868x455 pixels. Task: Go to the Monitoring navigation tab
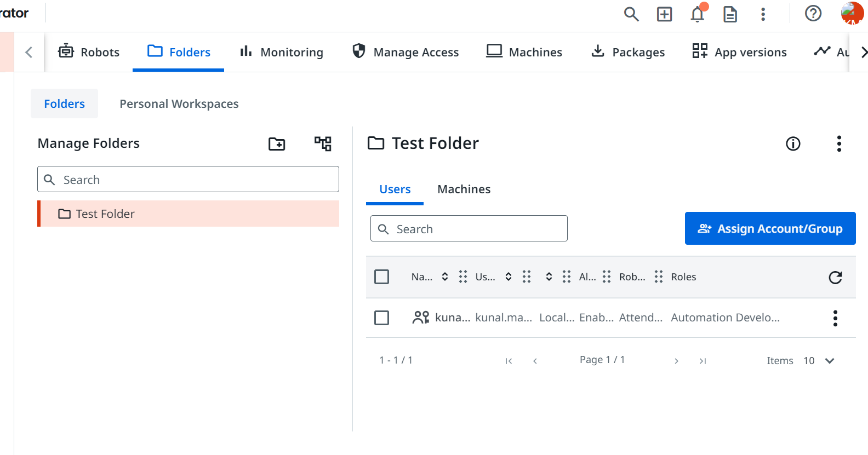pyautogui.click(x=282, y=53)
